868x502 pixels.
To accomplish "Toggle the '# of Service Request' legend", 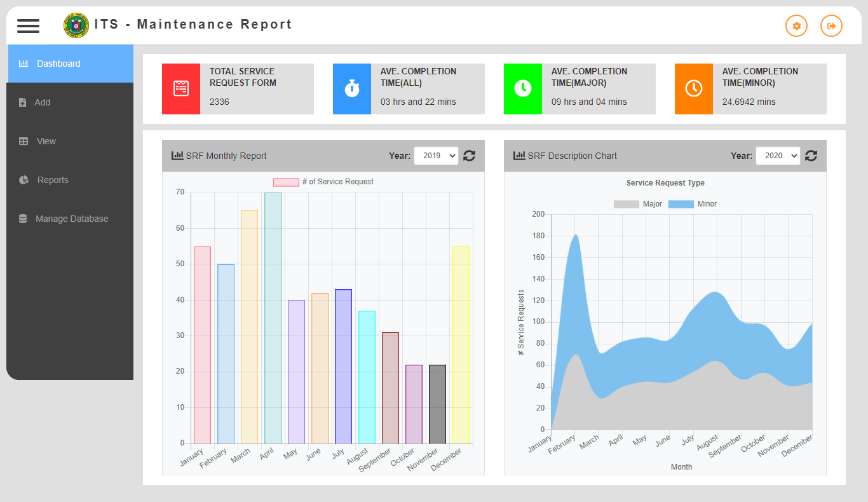I will point(323,182).
